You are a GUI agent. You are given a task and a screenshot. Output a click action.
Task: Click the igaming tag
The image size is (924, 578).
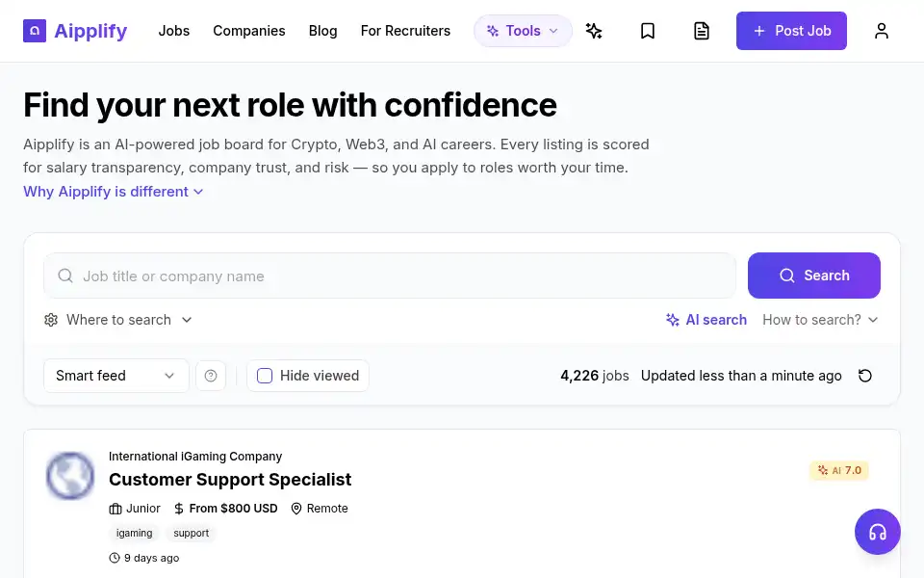tap(135, 533)
